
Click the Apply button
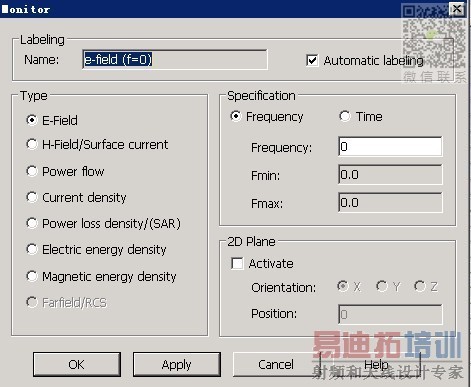(x=177, y=364)
